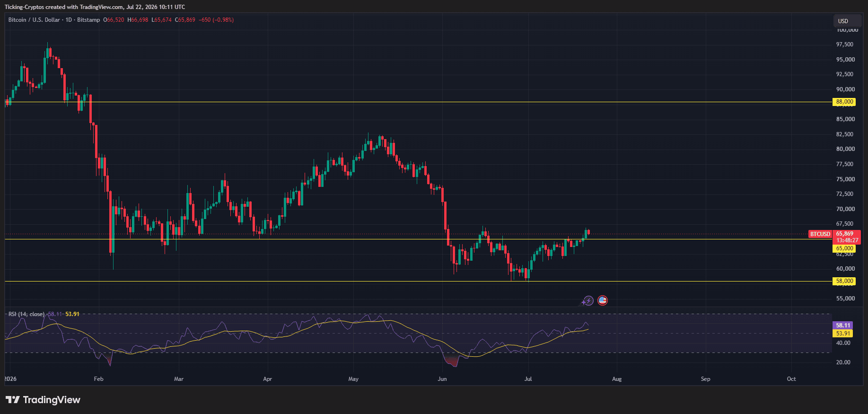Click the 13:48:27 candle countdown timer

(847, 240)
